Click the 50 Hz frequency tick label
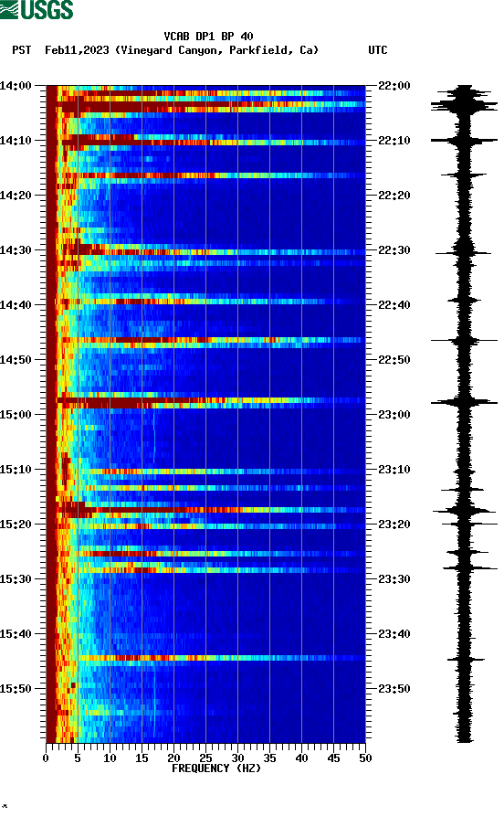 coord(365,758)
